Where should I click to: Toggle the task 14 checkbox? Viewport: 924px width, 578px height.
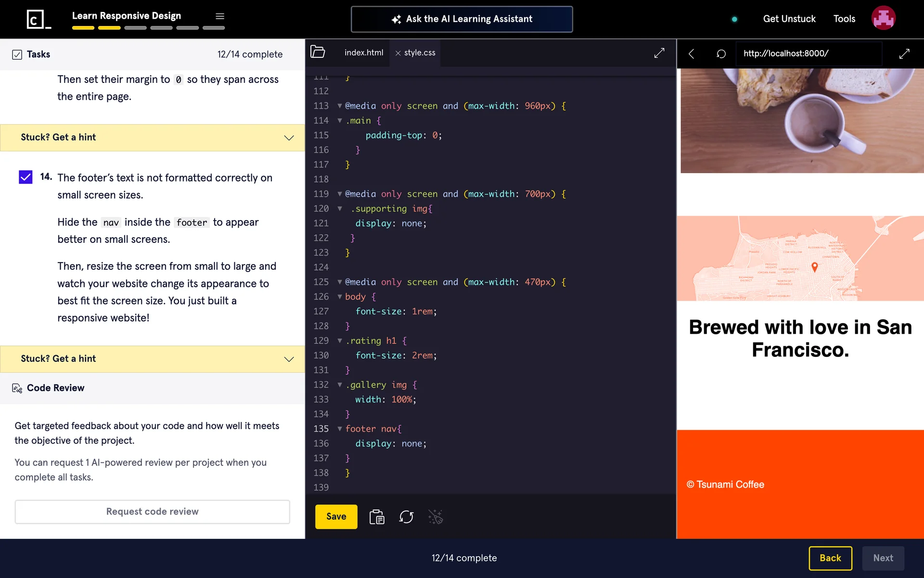[x=26, y=177]
